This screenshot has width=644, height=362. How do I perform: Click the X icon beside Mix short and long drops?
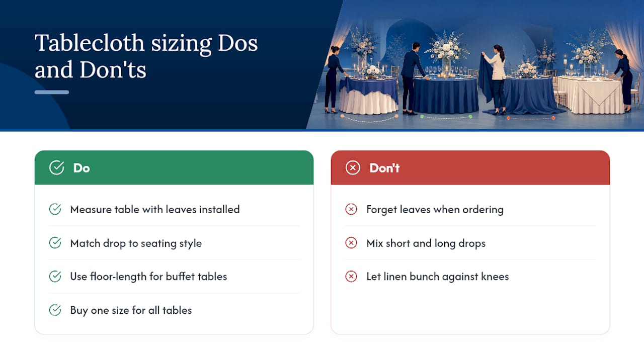[x=351, y=243]
